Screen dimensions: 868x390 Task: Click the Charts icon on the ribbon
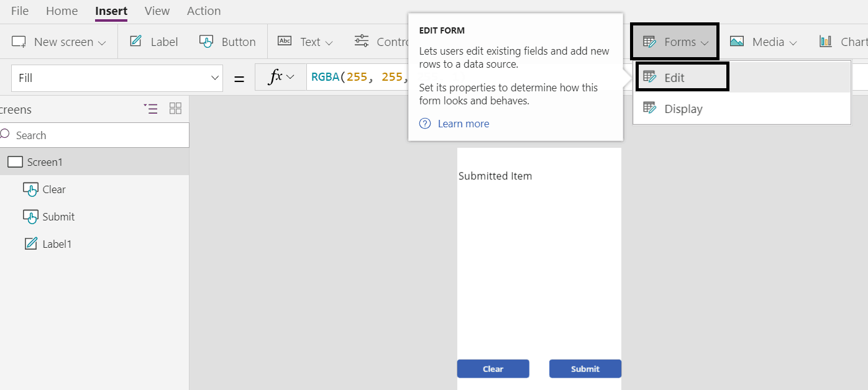pos(827,41)
